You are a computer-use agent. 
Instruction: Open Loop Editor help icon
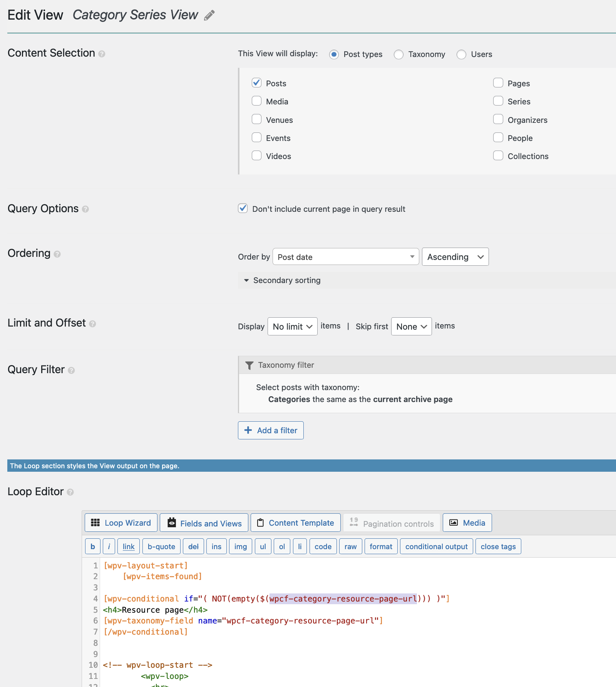[70, 492]
